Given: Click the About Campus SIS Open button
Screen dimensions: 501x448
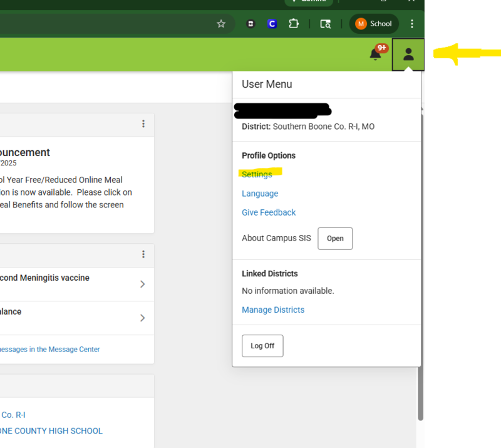Looking at the screenshot, I should click(x=335, y=239).
